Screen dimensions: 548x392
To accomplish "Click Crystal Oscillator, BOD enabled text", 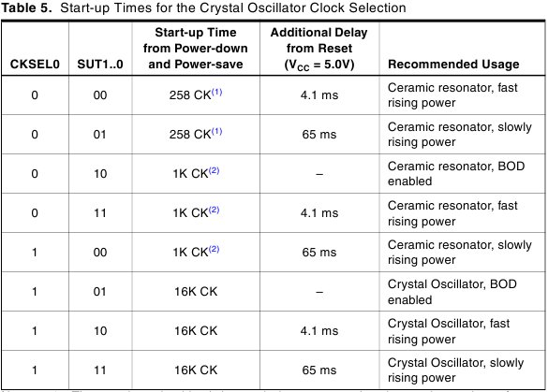I will pyautogui.click(x=452, y=292).
